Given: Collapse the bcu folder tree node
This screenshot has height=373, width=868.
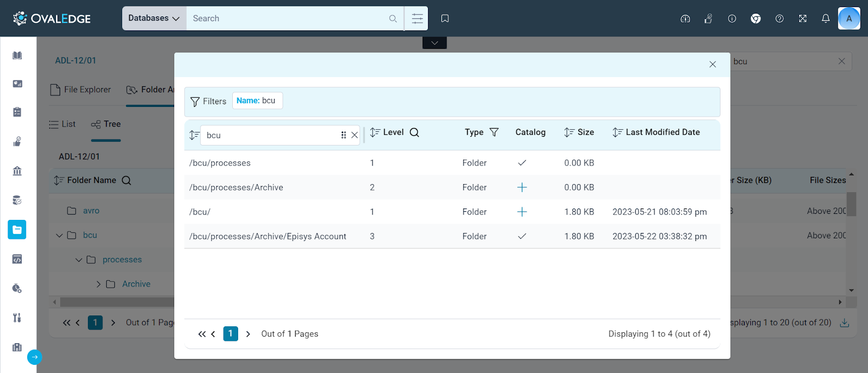Looking at the screenshot, I should click(x=59, y=236).
